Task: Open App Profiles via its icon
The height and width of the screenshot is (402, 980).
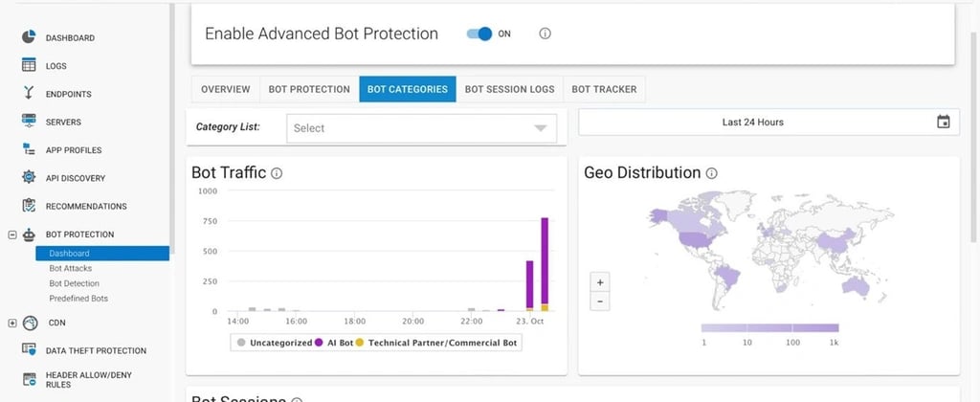Action: (29, 150)
